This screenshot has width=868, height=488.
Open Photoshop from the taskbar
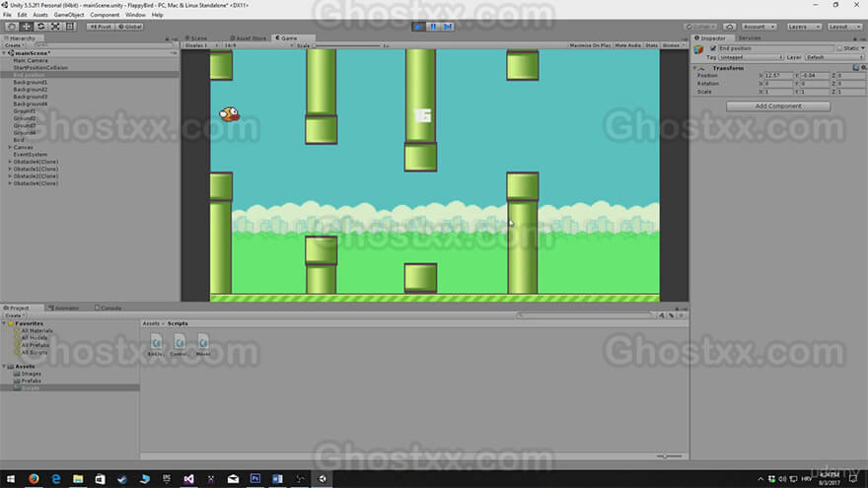pyautogui.click(x=255, y=479)
